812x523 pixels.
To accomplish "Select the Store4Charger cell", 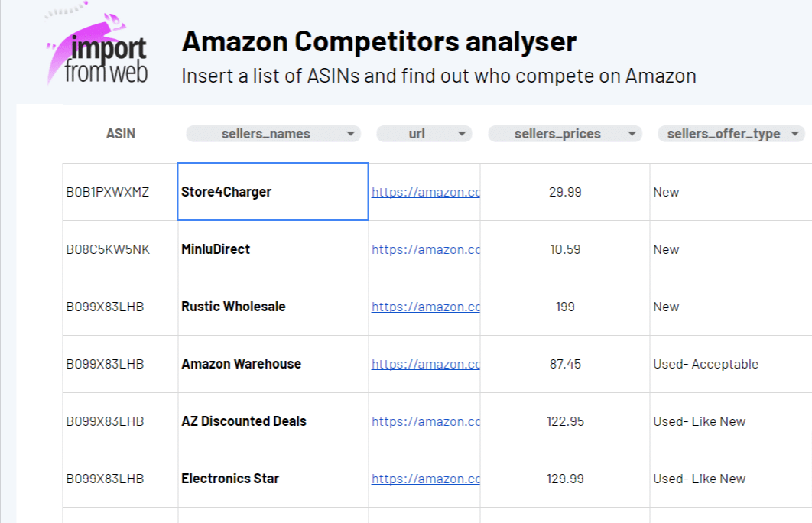I will pyautogui.click(x=273, y=192).
